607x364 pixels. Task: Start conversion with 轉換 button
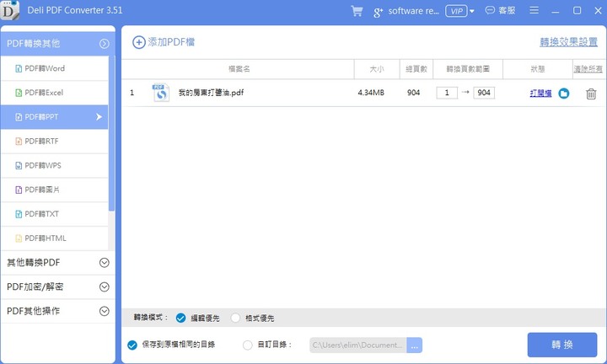tap(562, 345)
